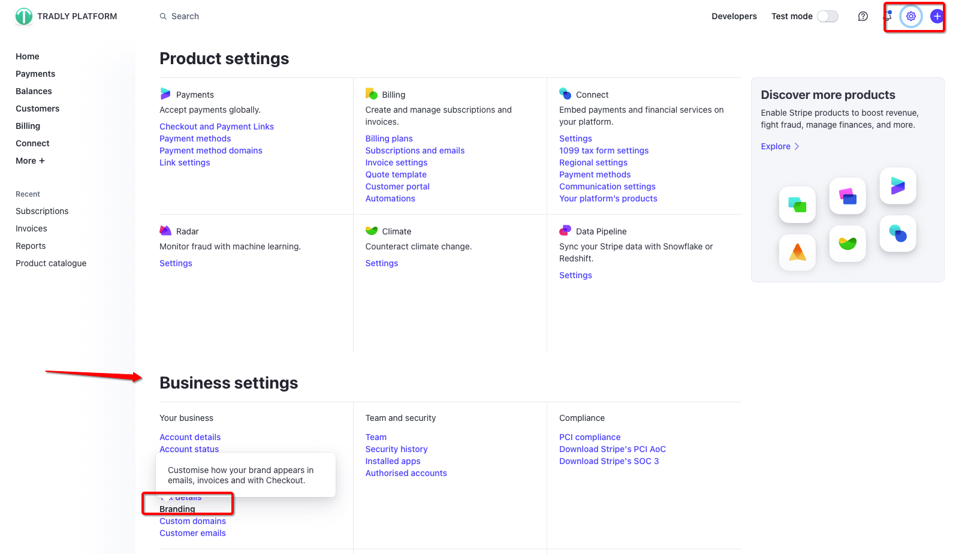The height and width of the screenshot is (554, 980).
Task: Open Customers in the left sidebar
Action: (37, 109)
